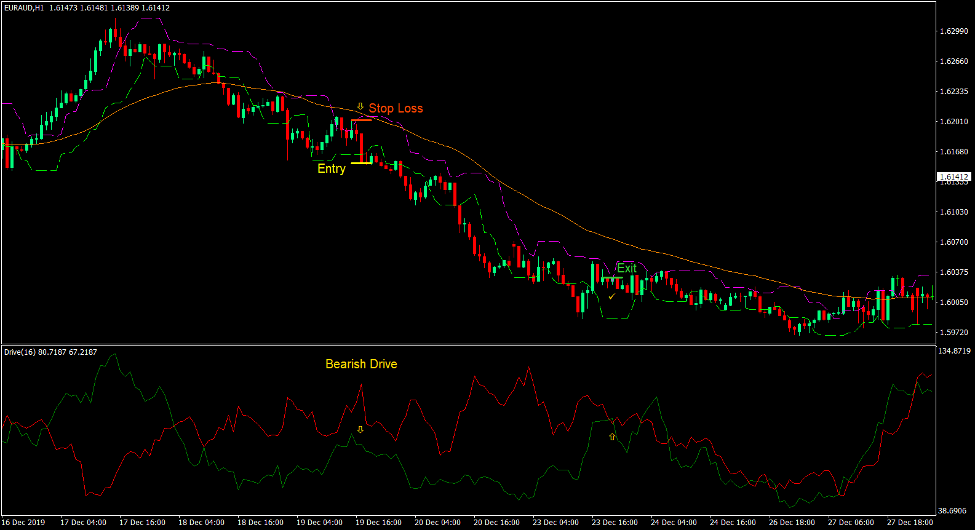Click the '16 Dec 2019' date label
977x531 pixels.
[x=23, y=522]
